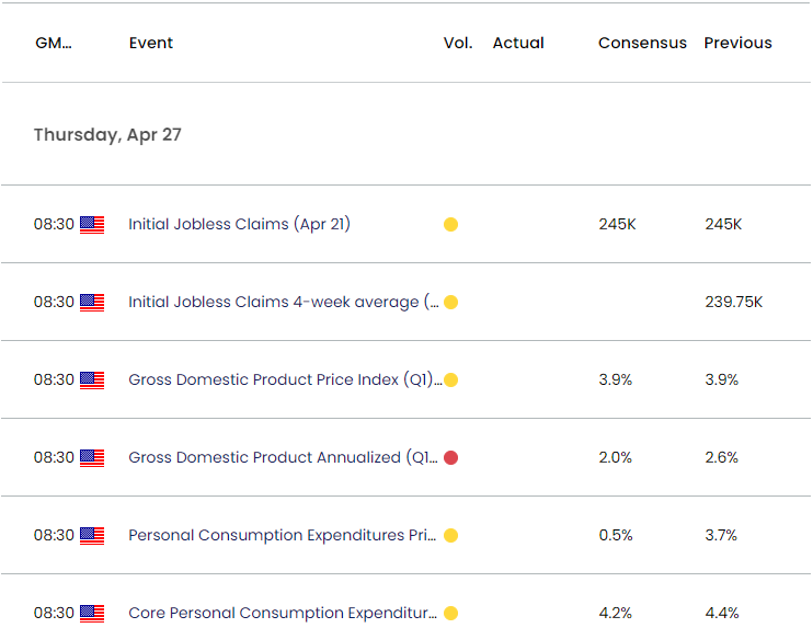Open Gross Domestic Product Annualized event
The height and width of the screenshot is (642, 812).
click(282, 458)
